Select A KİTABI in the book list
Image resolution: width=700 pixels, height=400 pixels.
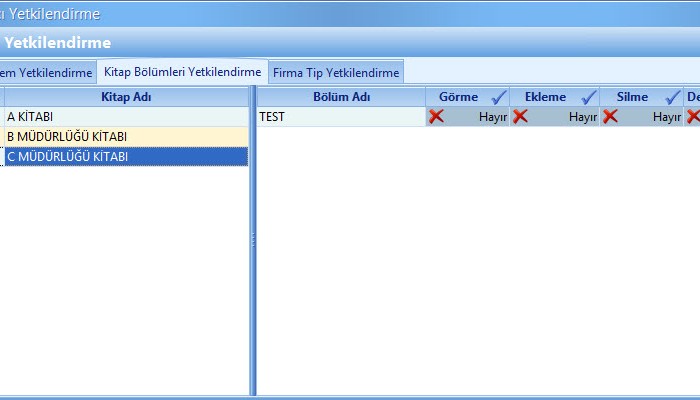pos(126,117)
